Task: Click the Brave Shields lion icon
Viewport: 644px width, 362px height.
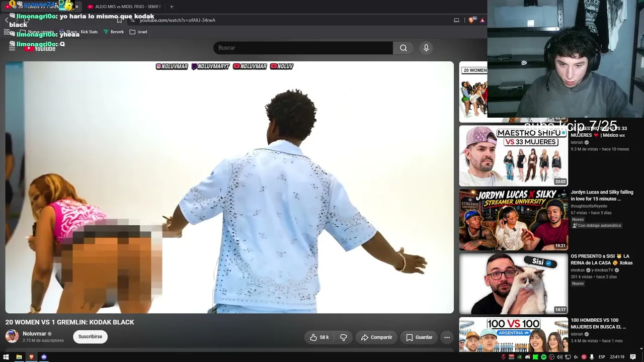Action: click(471, 20)
